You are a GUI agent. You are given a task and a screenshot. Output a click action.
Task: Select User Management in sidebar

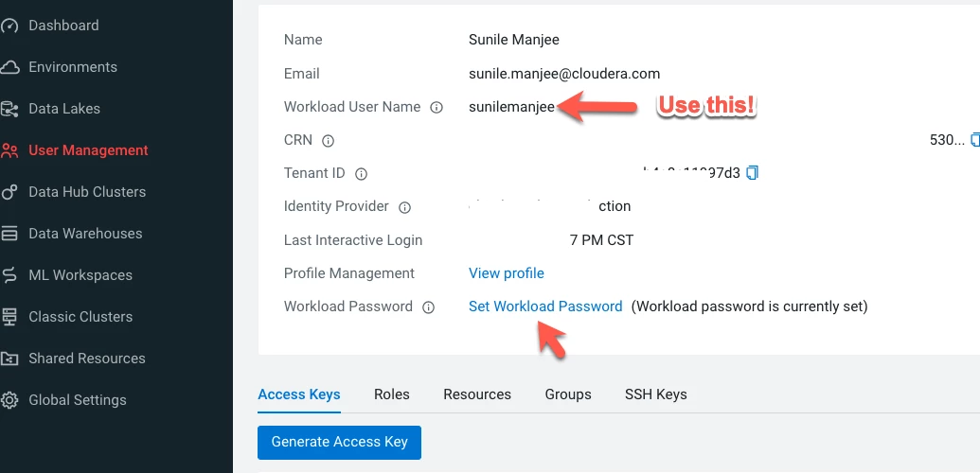88,150
